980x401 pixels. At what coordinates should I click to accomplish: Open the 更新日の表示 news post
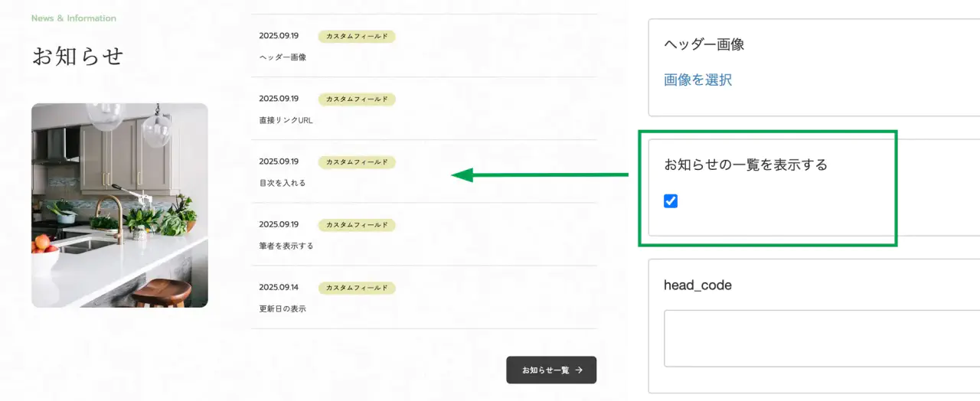point(283,308)
